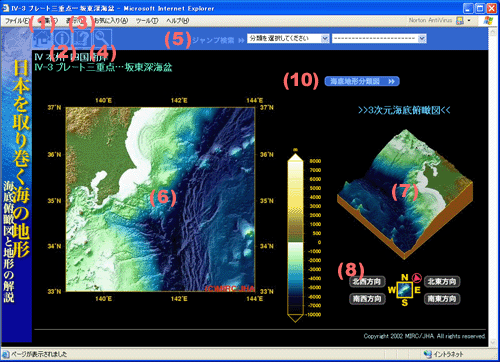Open the information (i) icon

click(x=62, y=39)
